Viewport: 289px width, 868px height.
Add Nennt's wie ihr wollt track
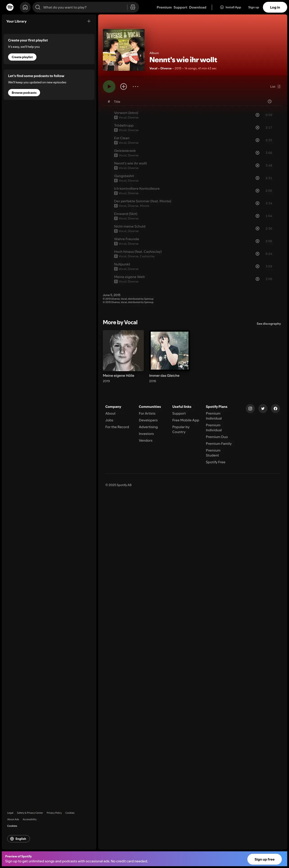coord(257,165)
